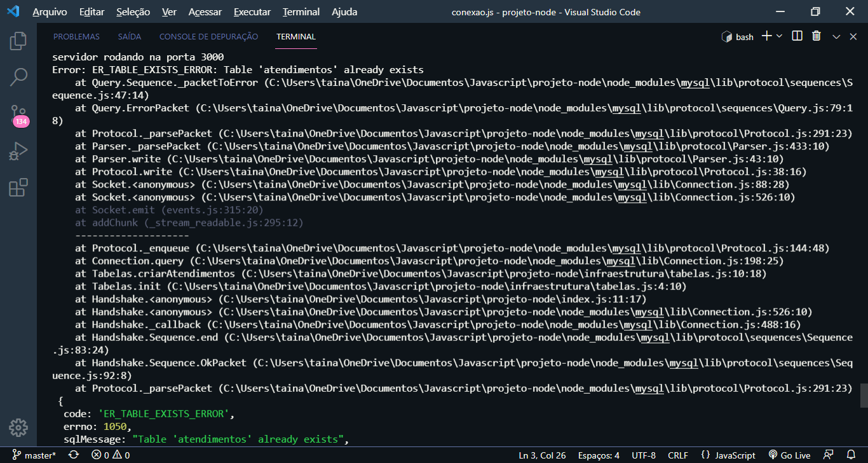Synchronize changes via sync icon
868x463 pixels.
[x=74, y=455]
